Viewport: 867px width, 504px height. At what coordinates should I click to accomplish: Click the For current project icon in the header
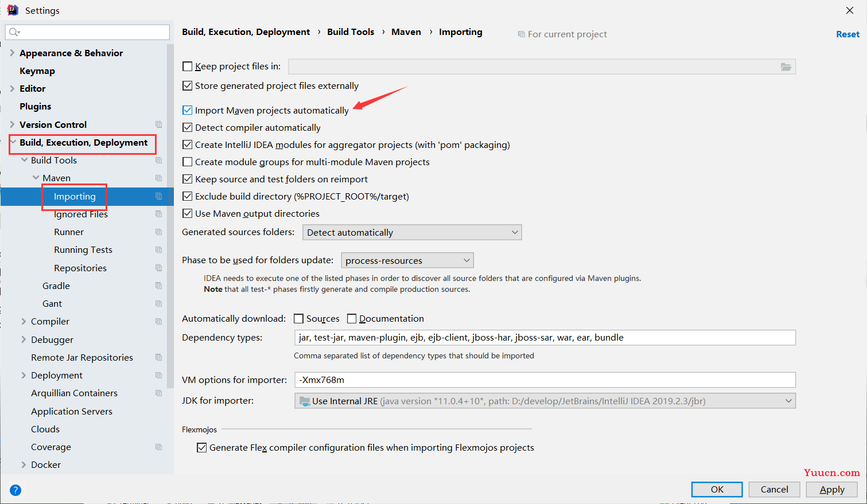[521, 34]
